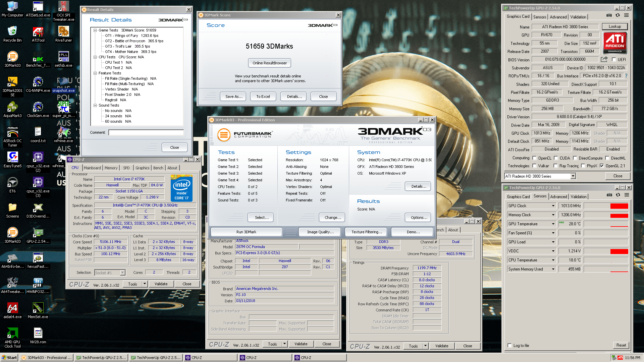Switch to 3DMark03 Professional taskbar item
The width and height of the screenshot is (644, 362).
point(47,358)
